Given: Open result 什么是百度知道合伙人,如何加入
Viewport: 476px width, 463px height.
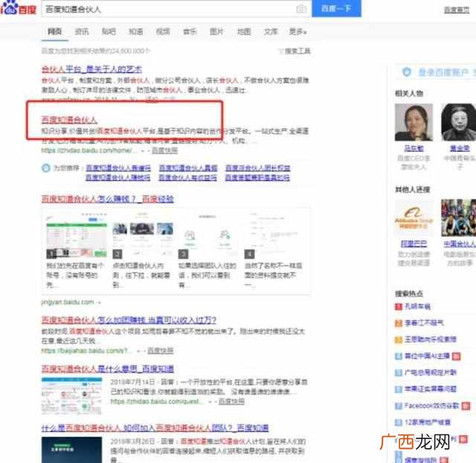Looking at the screenshot, I should [x=155, y=428].
